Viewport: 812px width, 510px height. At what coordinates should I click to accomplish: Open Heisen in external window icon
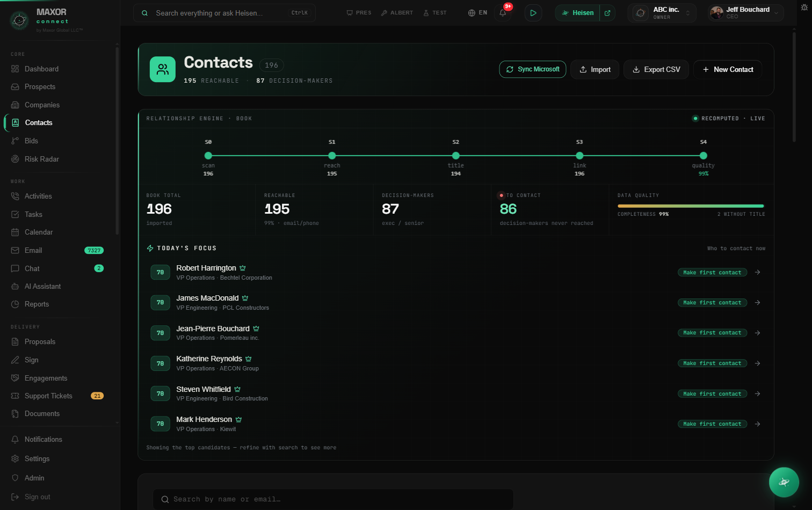[607, 13]
